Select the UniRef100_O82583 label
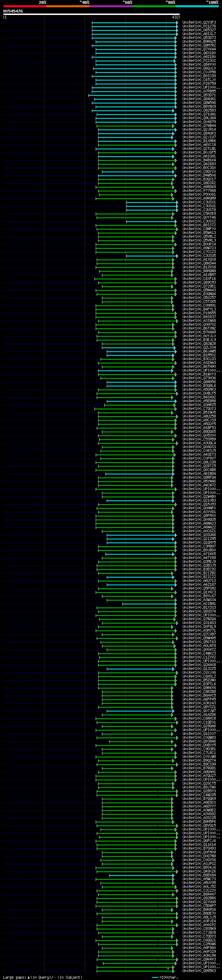This screenshot has width=222, height=980. click(x=199, y=110)
